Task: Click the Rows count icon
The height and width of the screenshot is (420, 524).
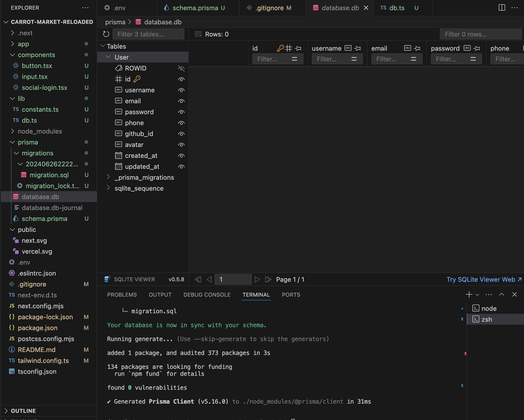Action: pos(198,34)
